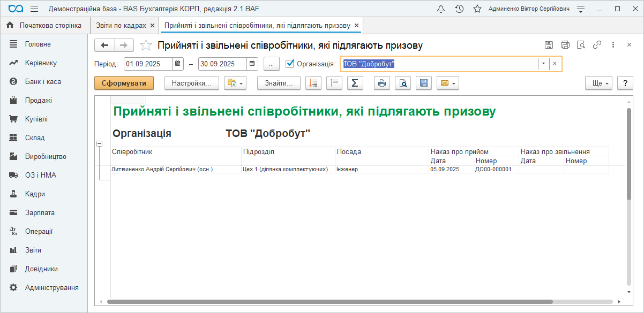The width and height of the screenshot is (644, 313).
Task: Click the period start date field
Action: coord(148,64)
